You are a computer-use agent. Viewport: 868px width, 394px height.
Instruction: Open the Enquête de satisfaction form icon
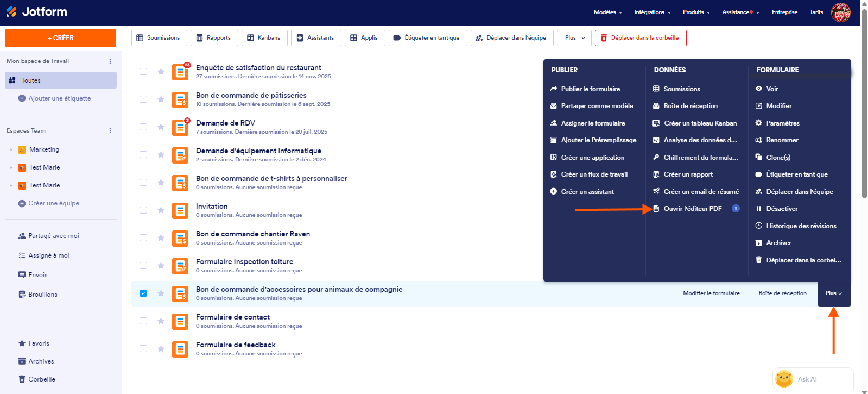(x=180, y=72)
